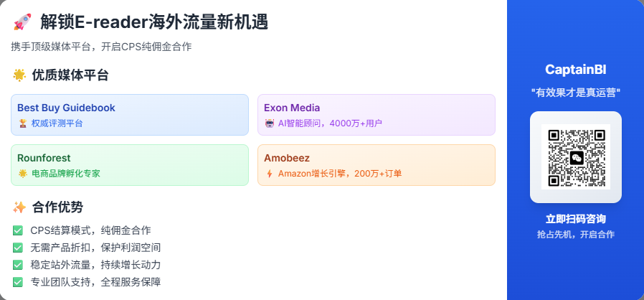
Task: Click the lightning bolt icon beside Amazon增长引擎
Action: click(270, 174)
